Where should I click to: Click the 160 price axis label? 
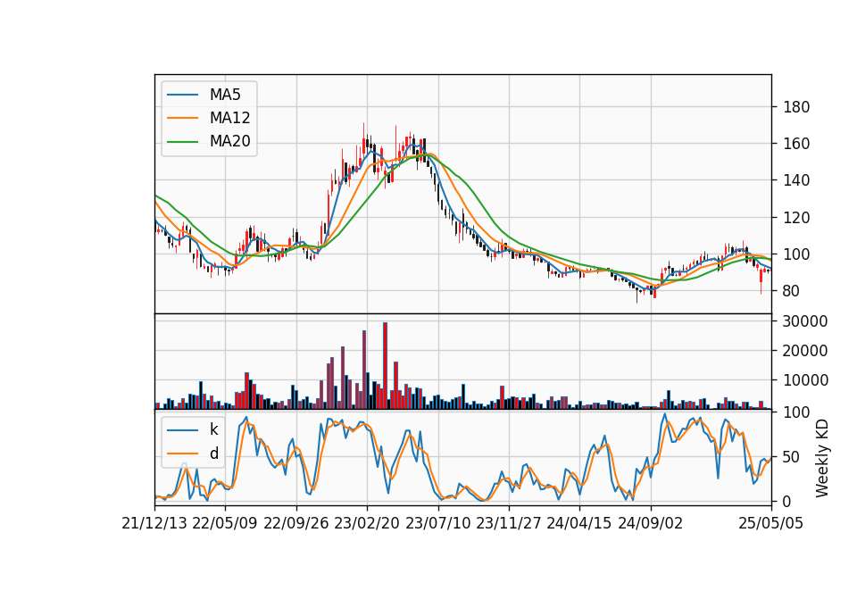coord(796,144)
